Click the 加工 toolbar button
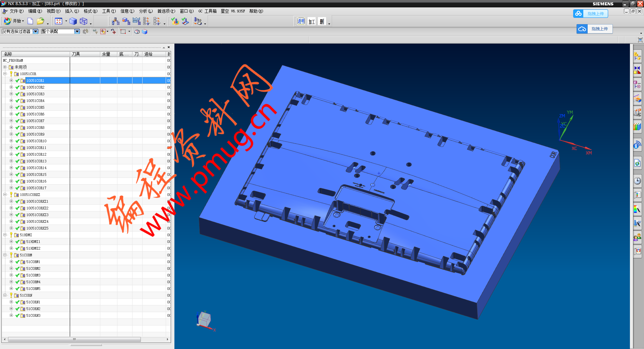The height and width of the screenshot is (349, 644). (312, 21)
